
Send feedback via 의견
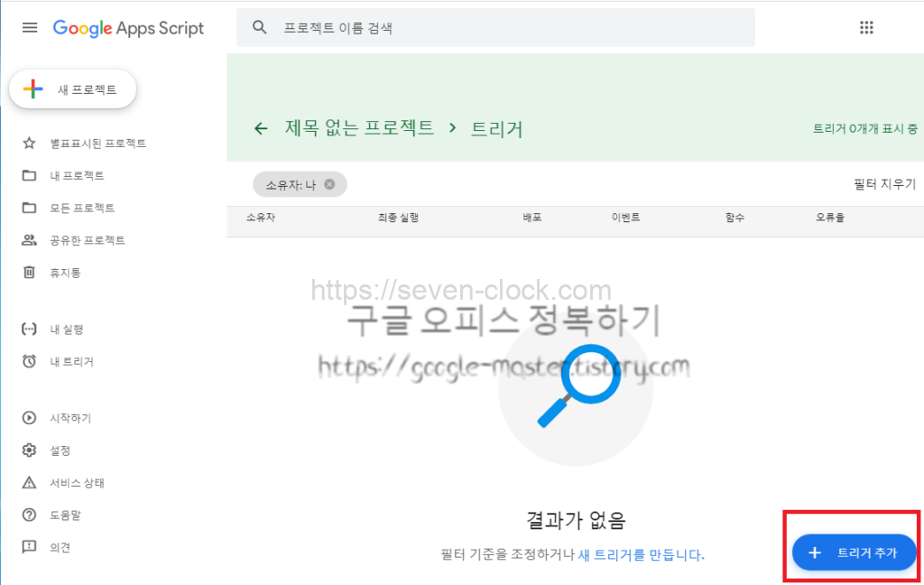60,547
